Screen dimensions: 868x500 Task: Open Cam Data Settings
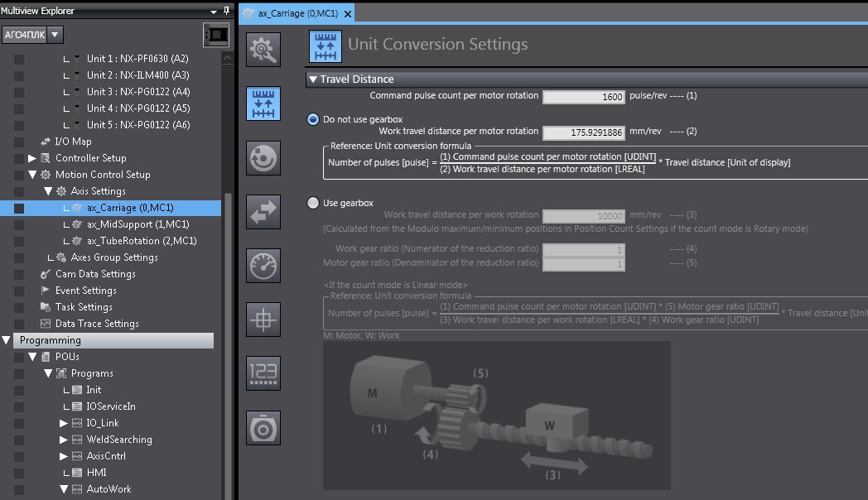[95, 274]
